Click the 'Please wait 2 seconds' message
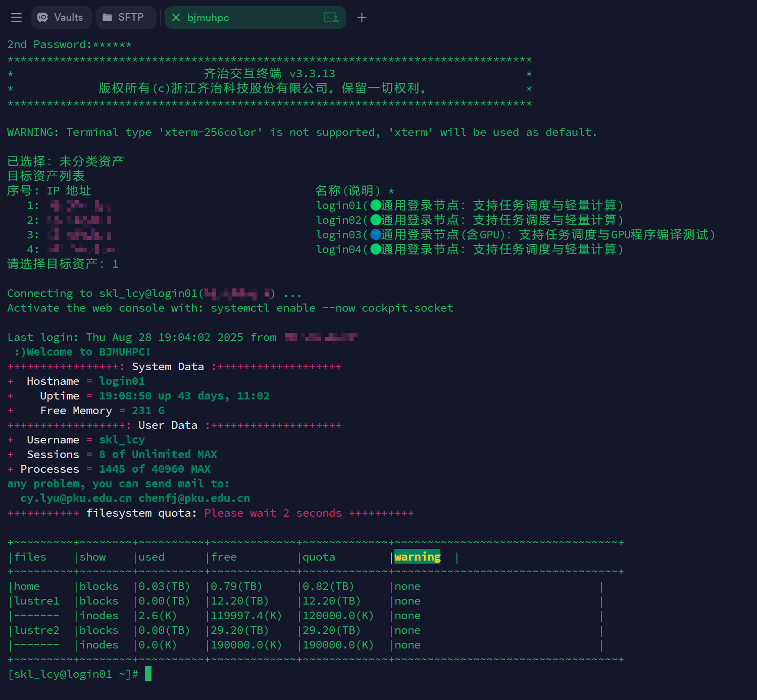The height and width of the screenshot is (700, 757). point(273,513)
